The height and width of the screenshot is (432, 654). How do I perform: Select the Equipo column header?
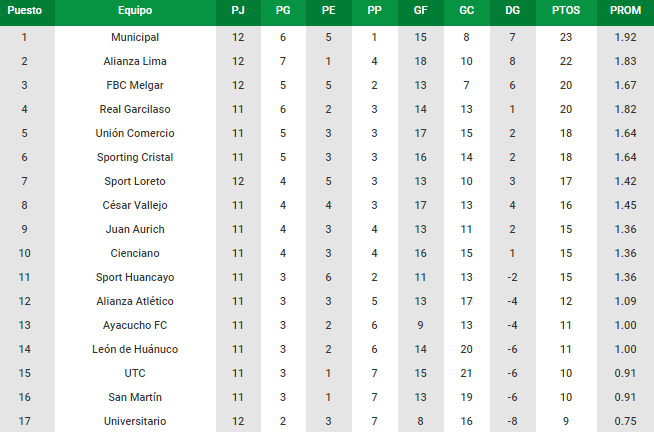(135, 10)
